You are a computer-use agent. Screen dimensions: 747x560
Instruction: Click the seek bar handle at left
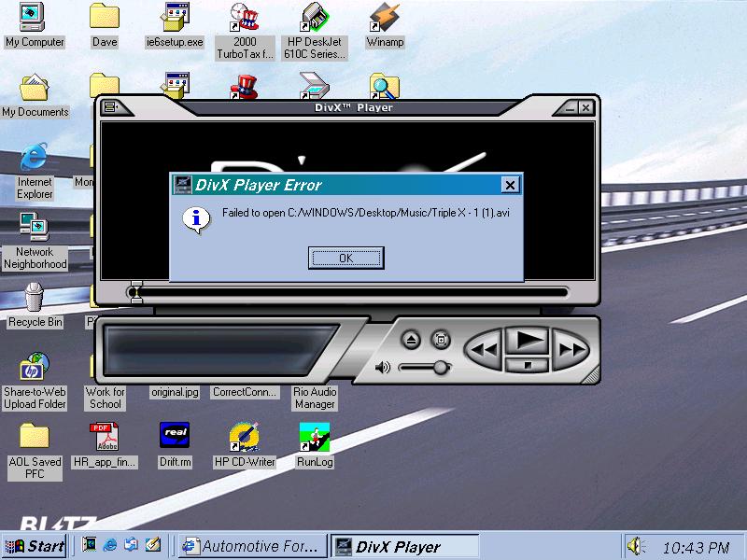point(136,292)
